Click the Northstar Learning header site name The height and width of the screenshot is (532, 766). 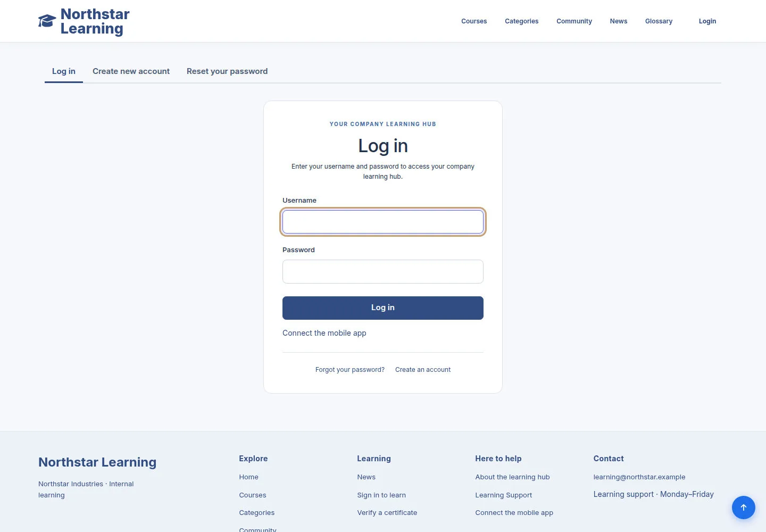(95, 21)
